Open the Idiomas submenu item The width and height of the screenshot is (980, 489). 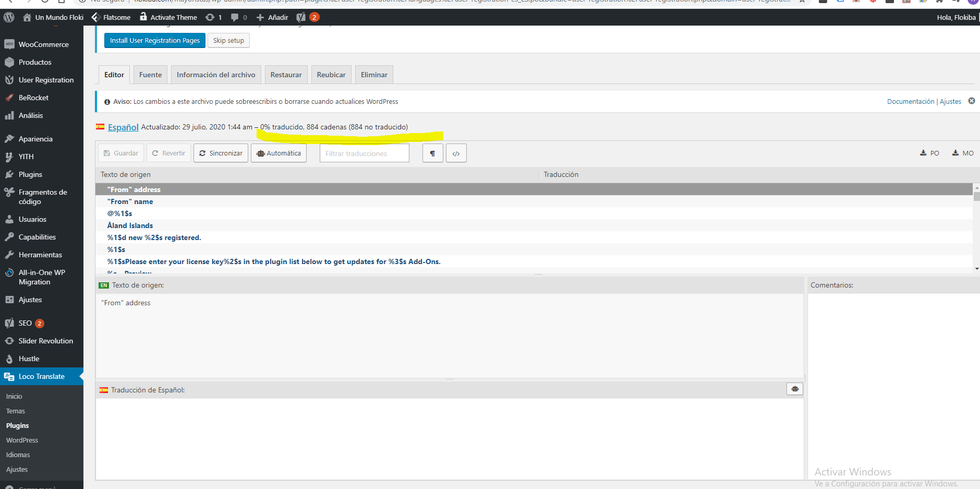click(18, 455)
